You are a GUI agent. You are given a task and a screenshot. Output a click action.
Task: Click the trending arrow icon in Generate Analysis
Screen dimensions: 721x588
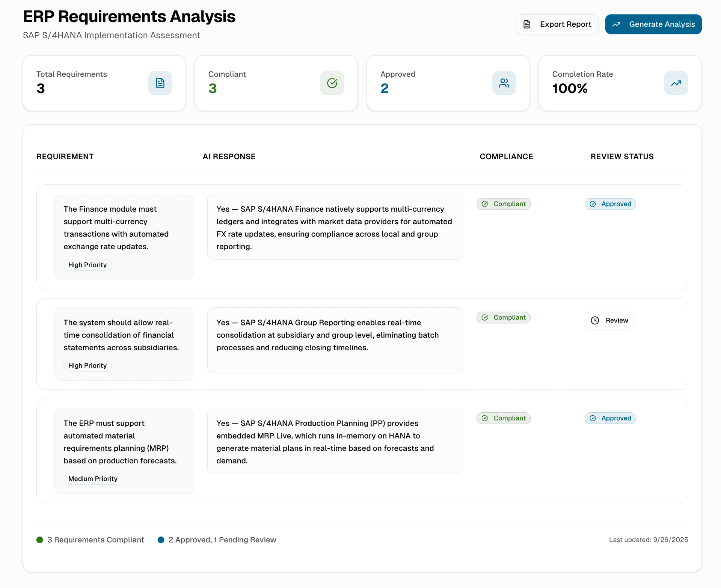pos(616,24)
